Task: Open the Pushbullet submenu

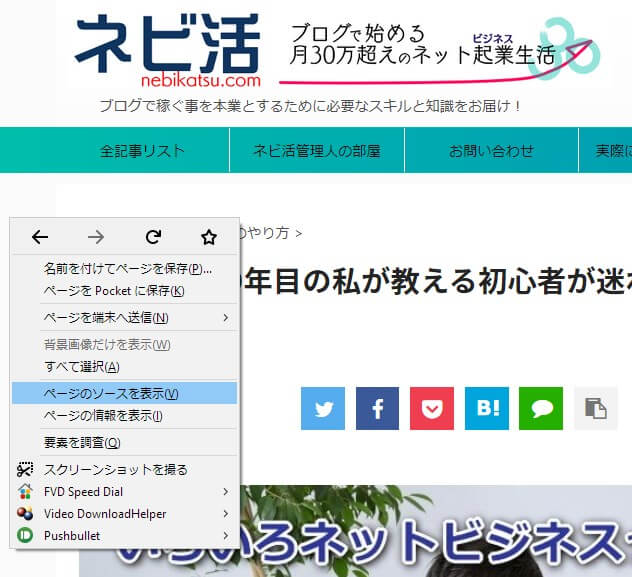Action: 125,535
